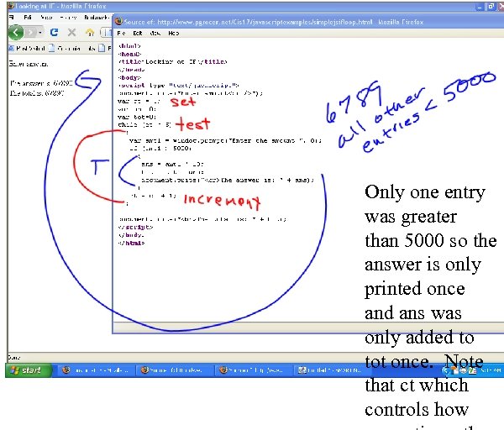Open the Edit menu in the Source window
The width and height of the screenshot is (504, 430).
coord(138,33)
